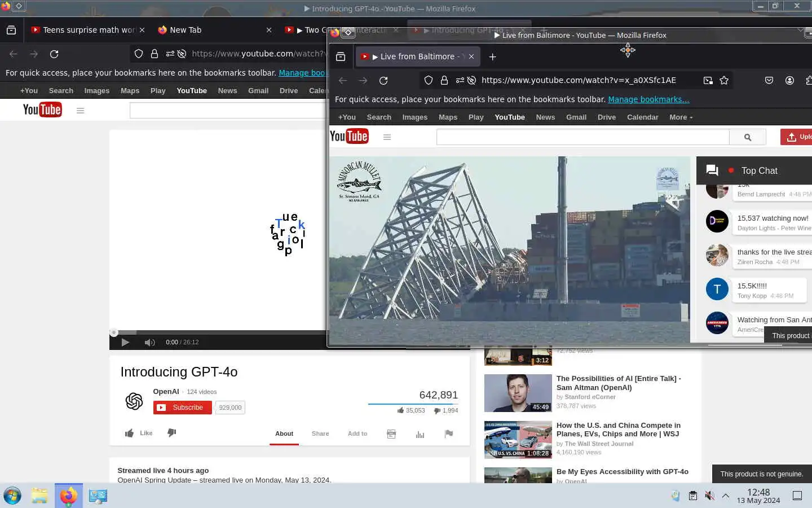Click the YouTube logo in the GPT-4o window
This screenshot has height=508, width=812.
click(x=42, y=110)
